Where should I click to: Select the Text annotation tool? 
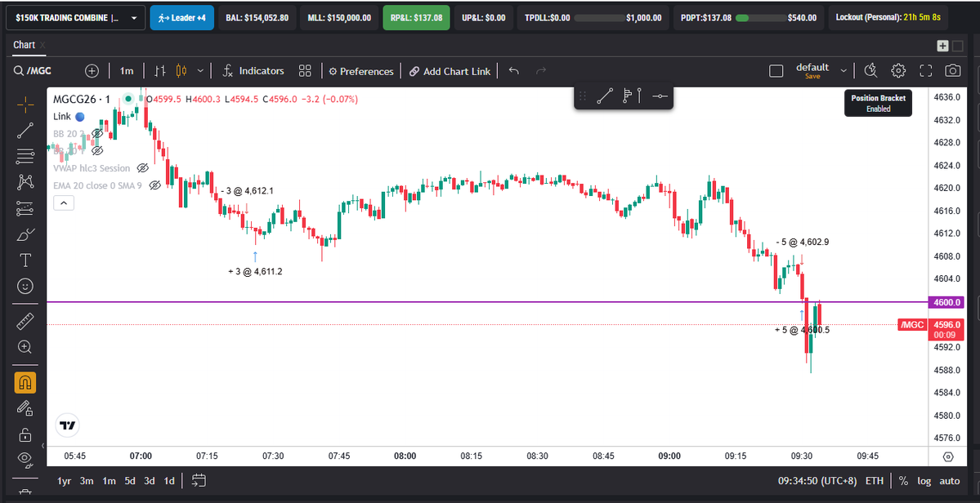click(x=25, y=260)
